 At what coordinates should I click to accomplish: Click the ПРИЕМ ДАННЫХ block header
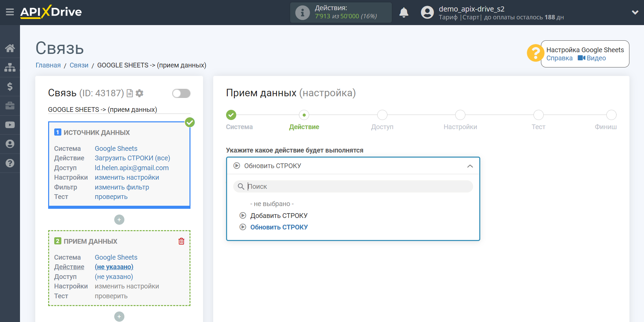point(90,241)
